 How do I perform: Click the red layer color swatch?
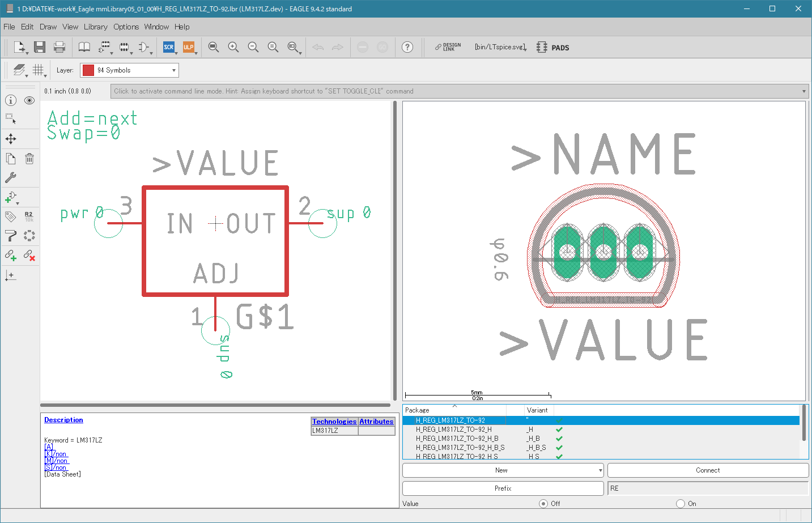pos(88,70)
